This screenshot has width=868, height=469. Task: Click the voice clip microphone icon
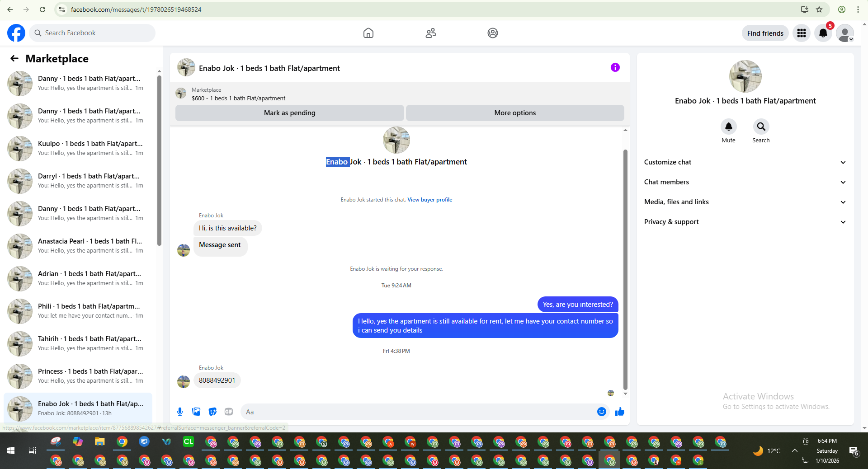point(180,412)
